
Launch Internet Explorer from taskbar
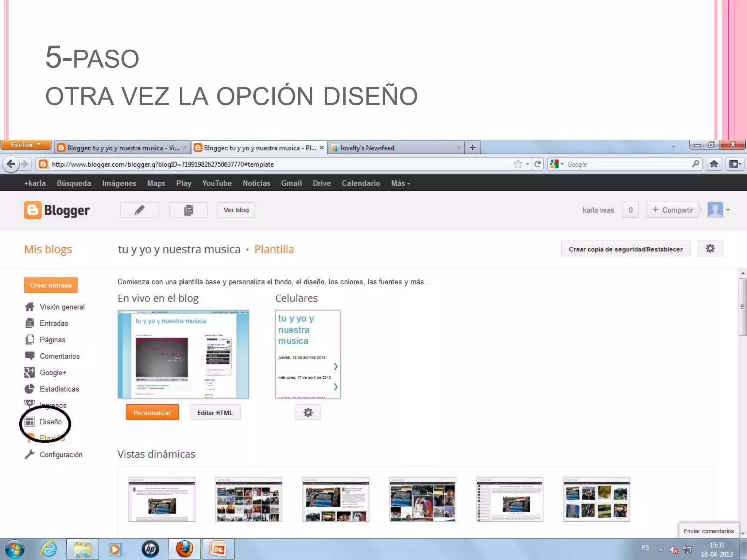click(x=49, y=549)
